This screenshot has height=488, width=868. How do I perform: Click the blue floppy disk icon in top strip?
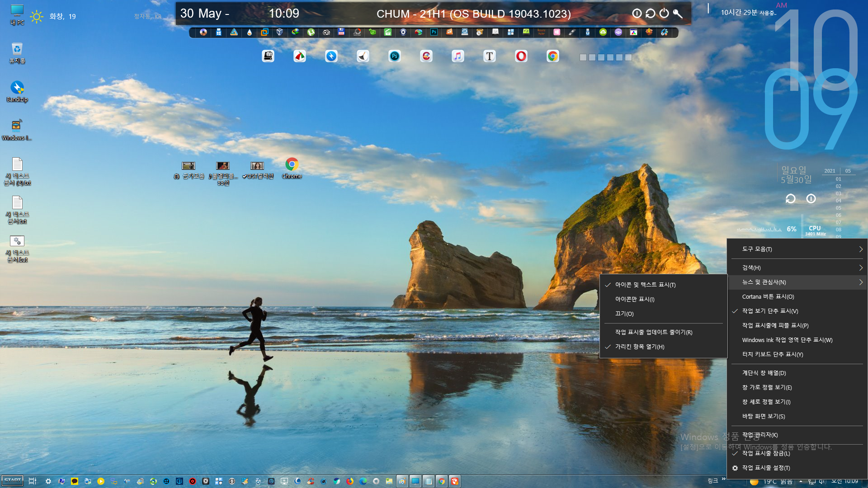click(x=341, y=32)
